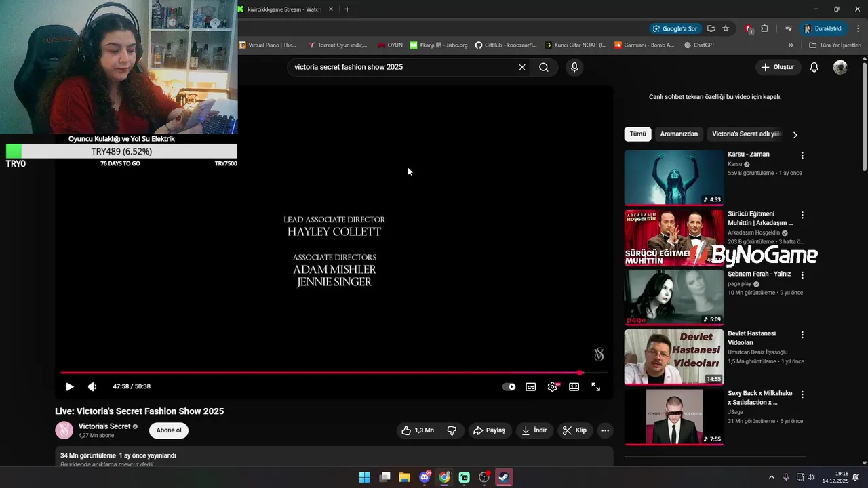Click the İndir download button
The height and width of the screenshot is (488, 868).
[x=534, y=430]
